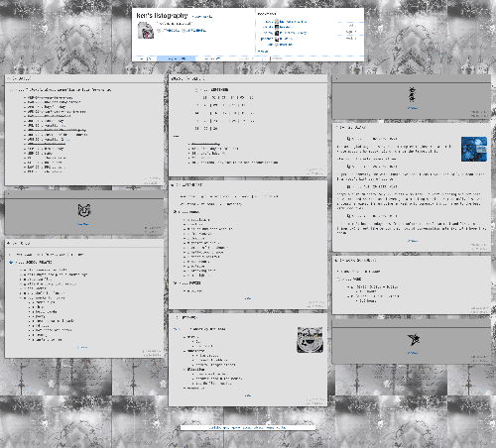Open the first user avatar in the header list
The width and height of the screenshot is (496, 448).
point(277,22)
